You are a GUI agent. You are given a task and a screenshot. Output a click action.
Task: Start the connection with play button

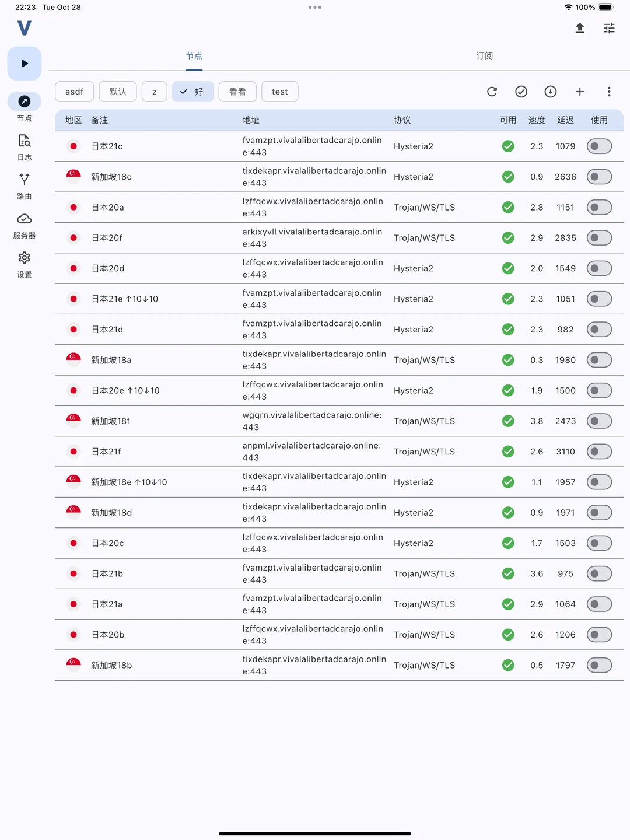[24, 64]
